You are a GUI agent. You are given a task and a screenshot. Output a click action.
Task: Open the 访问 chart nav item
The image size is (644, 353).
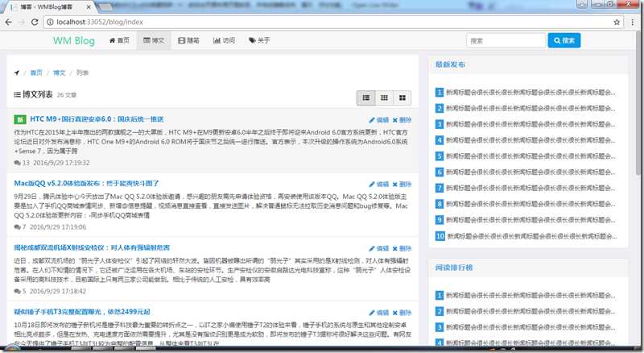pyautogui.click(x=224, y=40)
